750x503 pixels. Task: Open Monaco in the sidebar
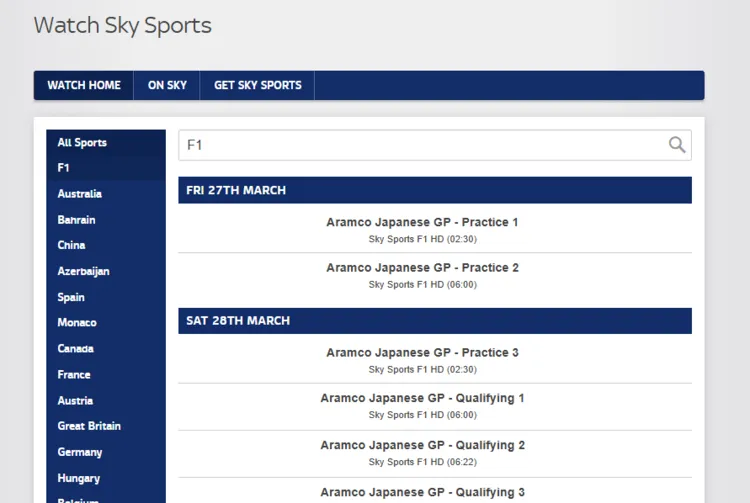[x=106, y=322]
